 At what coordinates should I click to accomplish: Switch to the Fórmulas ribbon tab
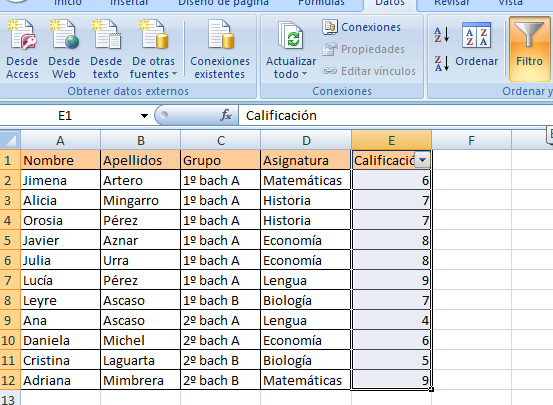point(321,3)
